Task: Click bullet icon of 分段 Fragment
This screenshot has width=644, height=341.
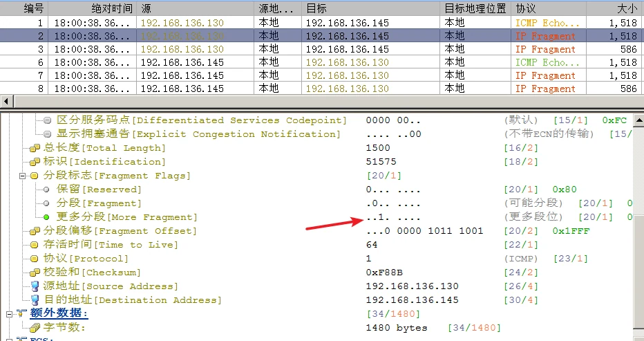Action: click(46, 203)
